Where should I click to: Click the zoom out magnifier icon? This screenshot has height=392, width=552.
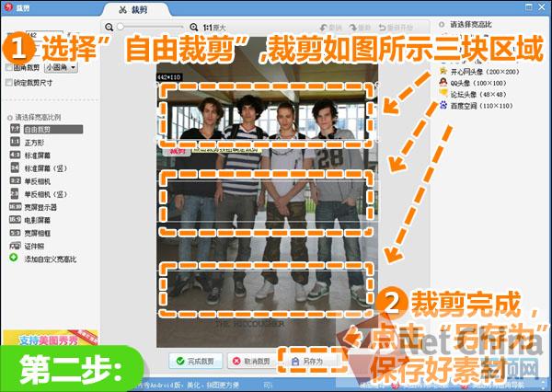109,27
